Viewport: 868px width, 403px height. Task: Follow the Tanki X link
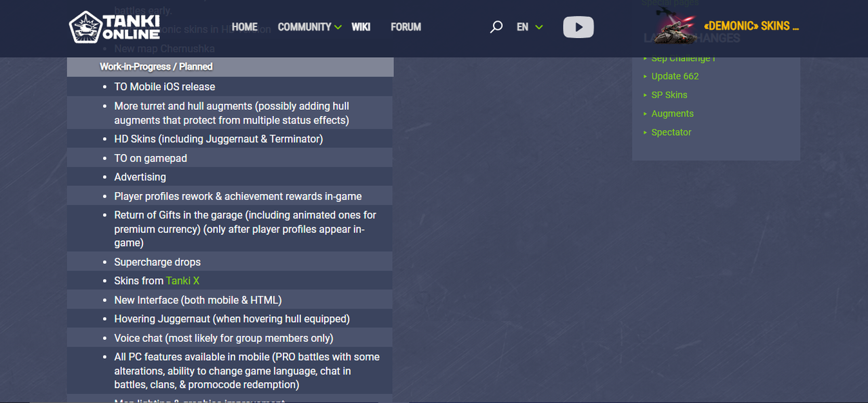[182, 281]
